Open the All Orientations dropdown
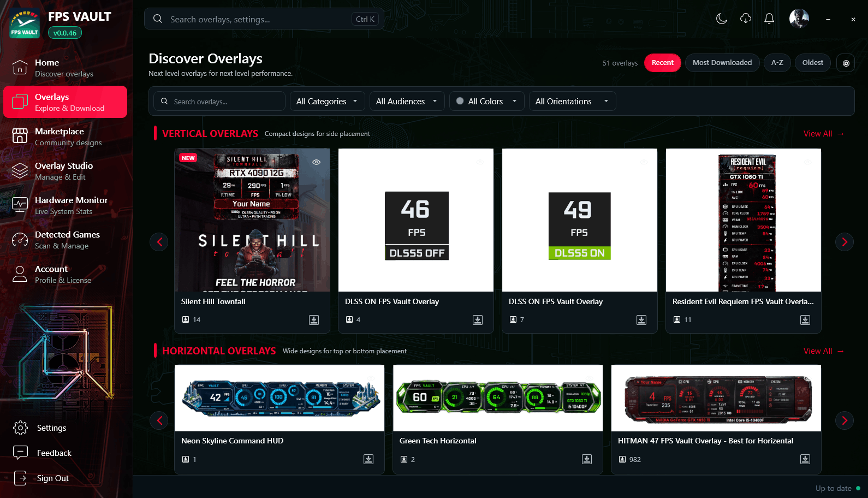Image resolution: width=868 pixels, height=498 pixels. 572,101
